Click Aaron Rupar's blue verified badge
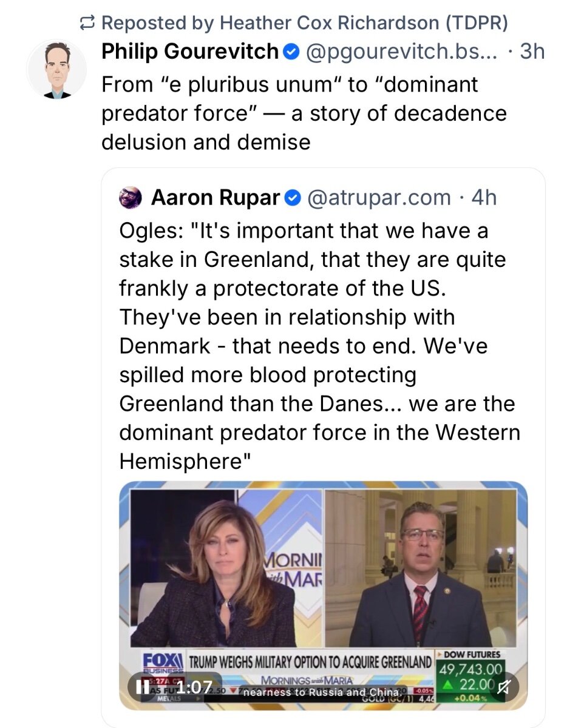 coord(293,197)
